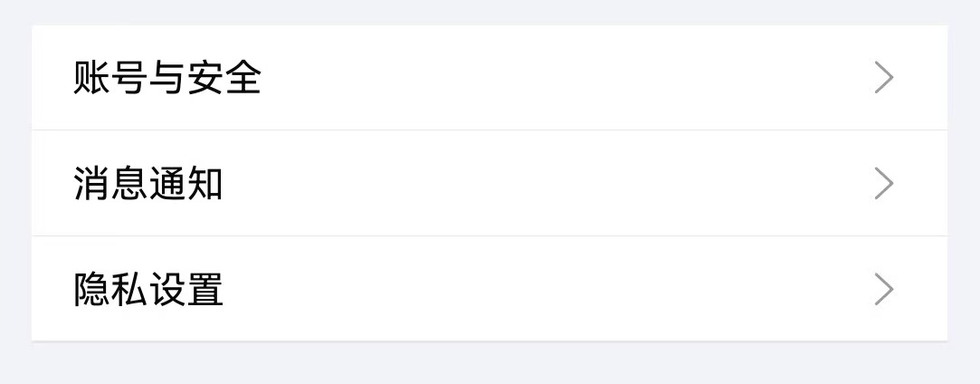Viewport: 980px width, 384px height.
Task: Select the first list entry 账号与安全
Action: click(x=489, y=78)
